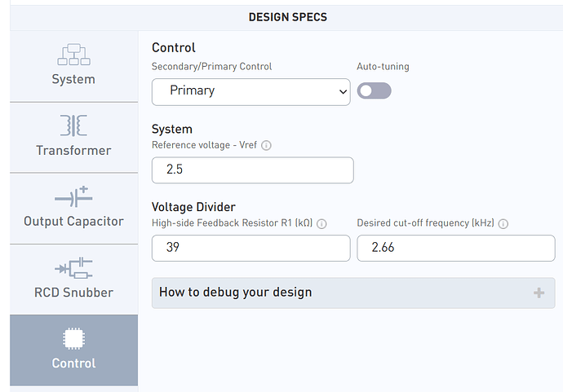The width and height of the screenshot is (563, 392).
Task: Click the Control chip icon
Action: click(73, 338)
